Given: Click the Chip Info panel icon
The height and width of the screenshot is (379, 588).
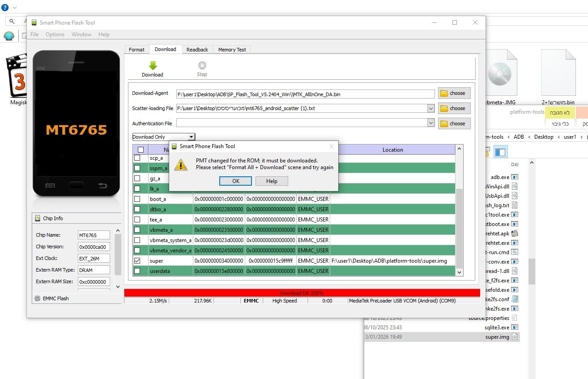Looking at the screenshot, I should (x=37, y=218).
